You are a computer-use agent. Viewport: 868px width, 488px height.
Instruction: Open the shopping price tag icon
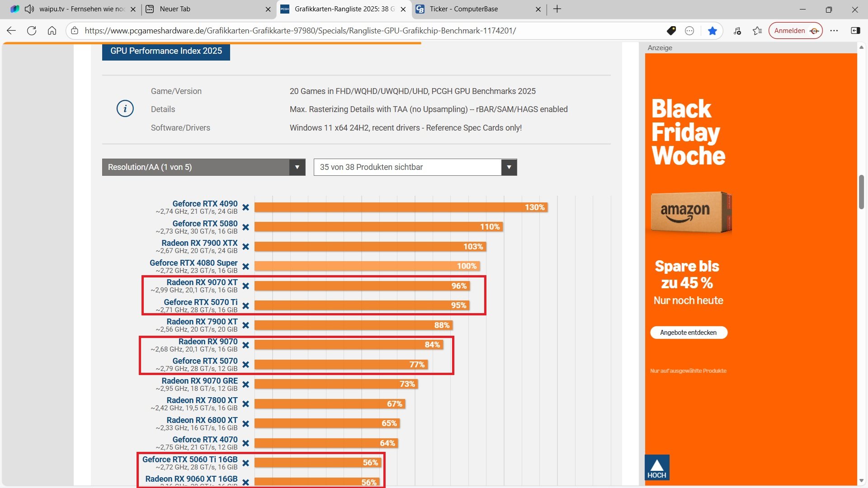click(x=671, y=31)
